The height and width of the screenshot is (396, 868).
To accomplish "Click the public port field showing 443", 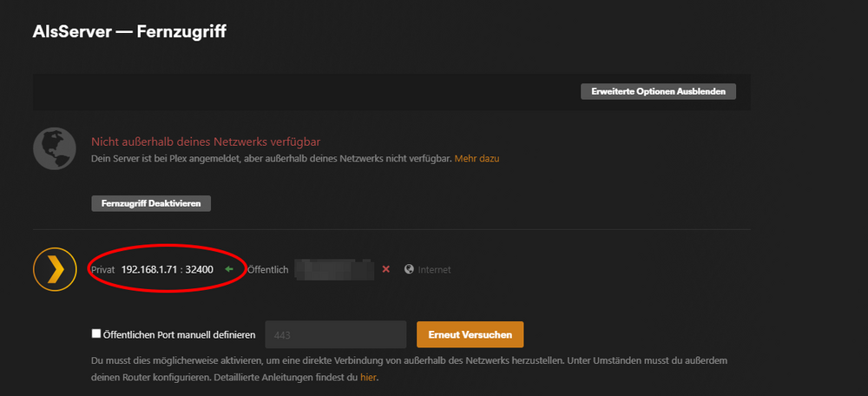I will [336, 334].
